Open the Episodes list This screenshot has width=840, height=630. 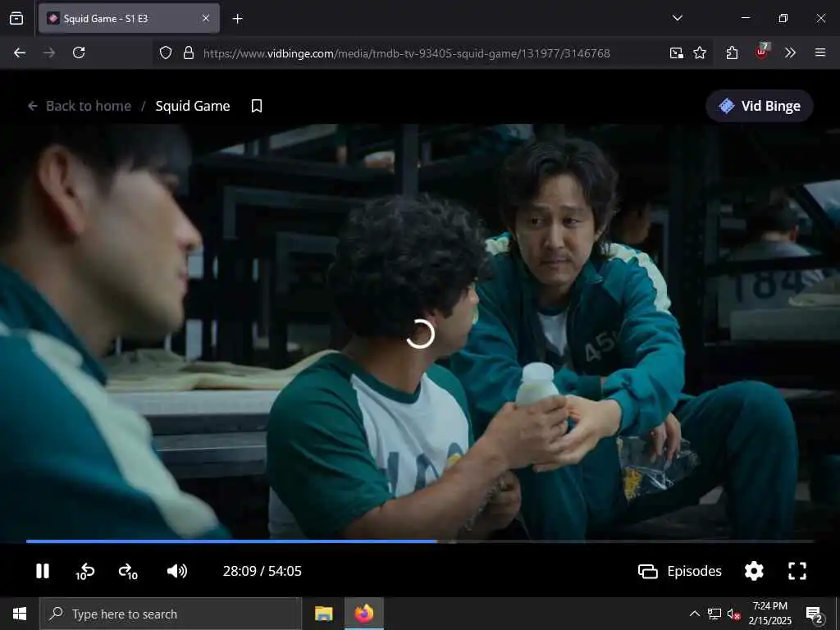(x=680, y=571)
